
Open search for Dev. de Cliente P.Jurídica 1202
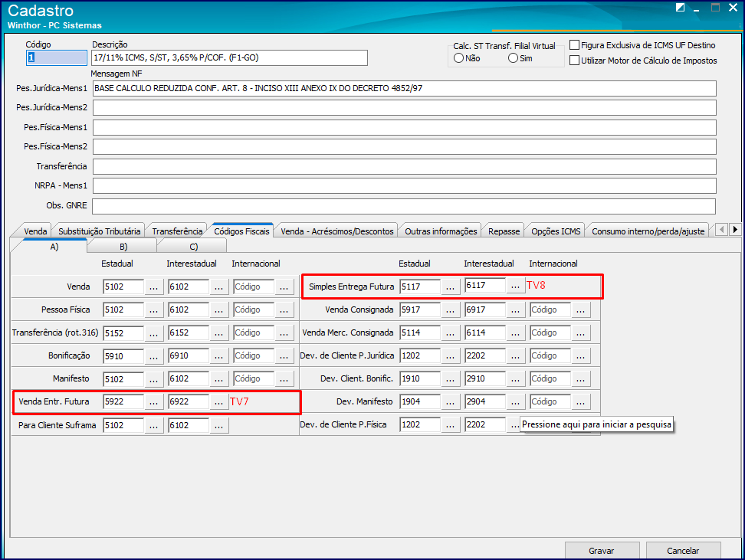pyautogui.click(x=450, y=355)
